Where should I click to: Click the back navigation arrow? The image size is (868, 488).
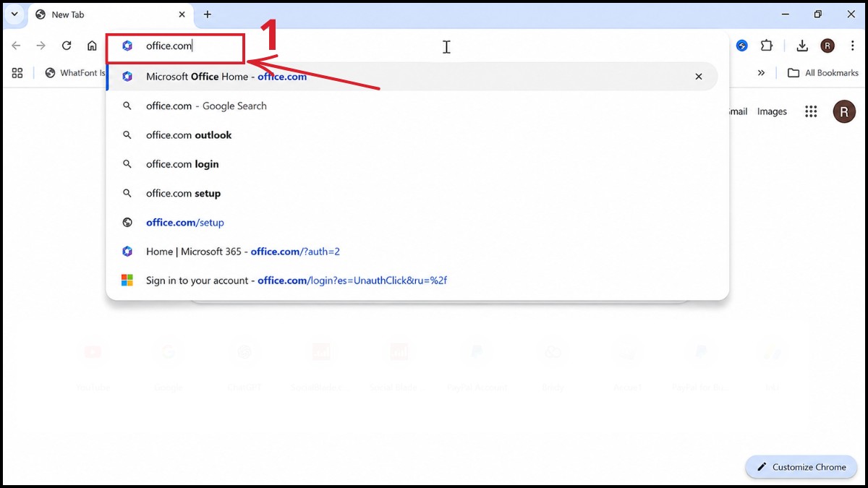[x=16, y=46]
